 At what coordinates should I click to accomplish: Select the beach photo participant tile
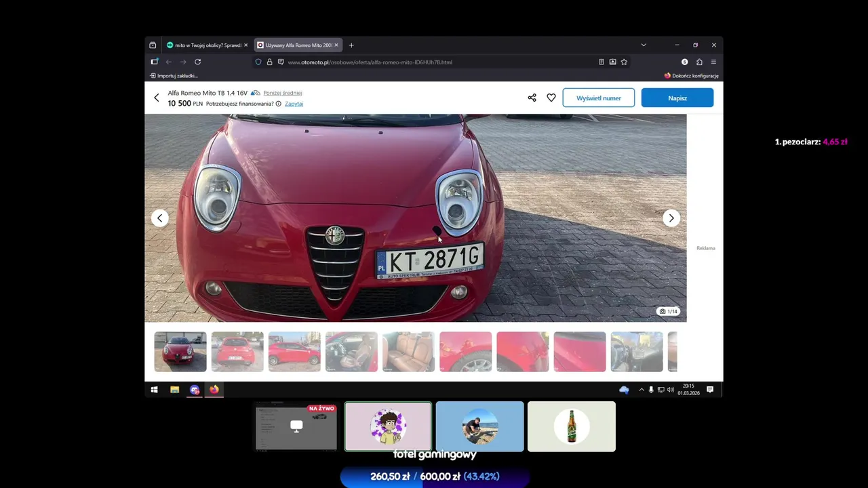pos(479,426)
